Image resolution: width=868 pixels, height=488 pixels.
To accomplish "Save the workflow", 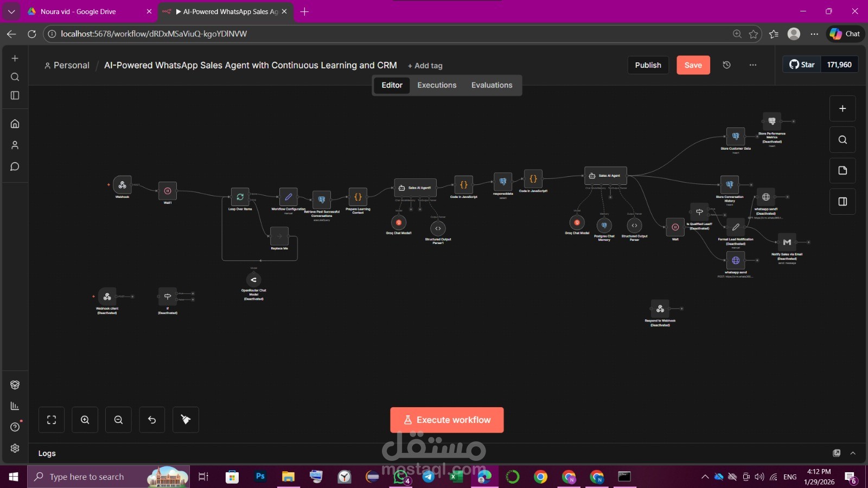I will point(693,65).
